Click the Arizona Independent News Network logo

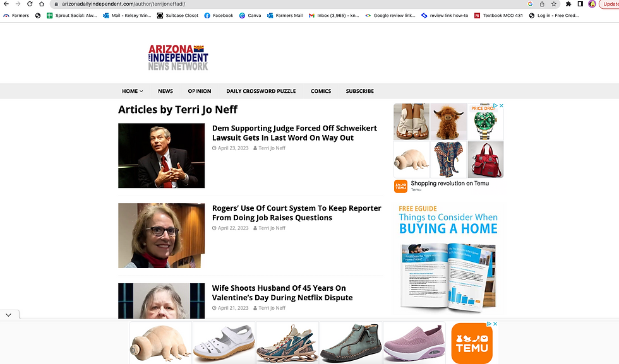point(178,57)
